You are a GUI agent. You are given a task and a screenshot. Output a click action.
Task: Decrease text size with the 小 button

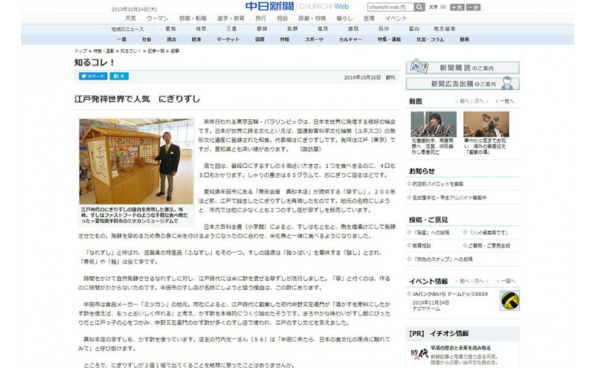click(x=473, y=7)
